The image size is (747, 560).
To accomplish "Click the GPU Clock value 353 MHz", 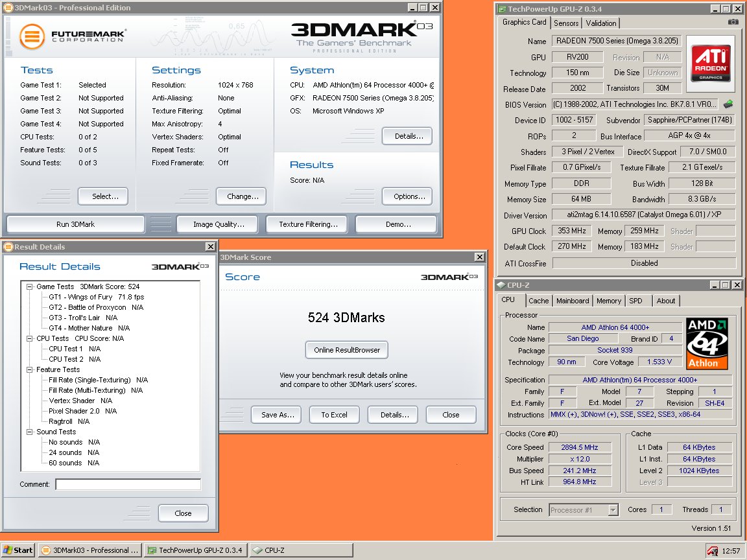I will click(572, 231).
